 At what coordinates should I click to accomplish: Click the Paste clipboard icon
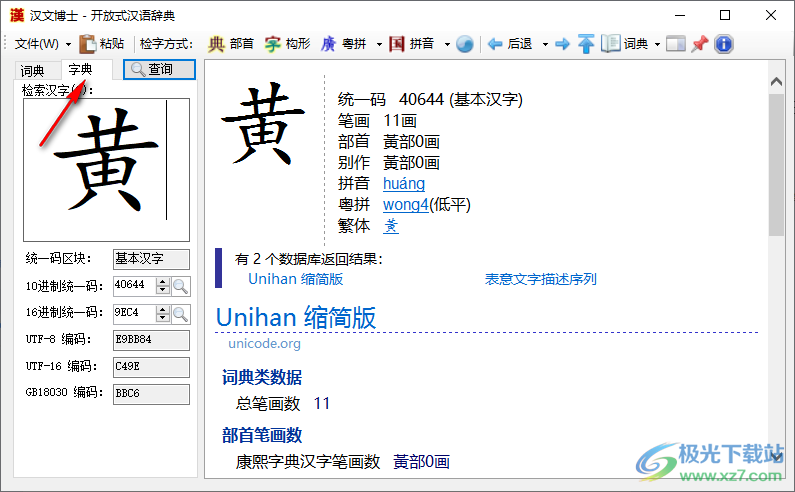[88, 44]
